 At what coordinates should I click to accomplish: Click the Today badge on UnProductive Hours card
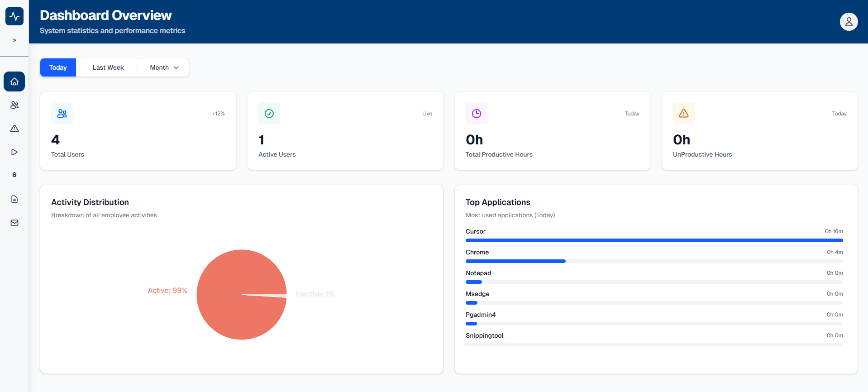coord(839,114)
